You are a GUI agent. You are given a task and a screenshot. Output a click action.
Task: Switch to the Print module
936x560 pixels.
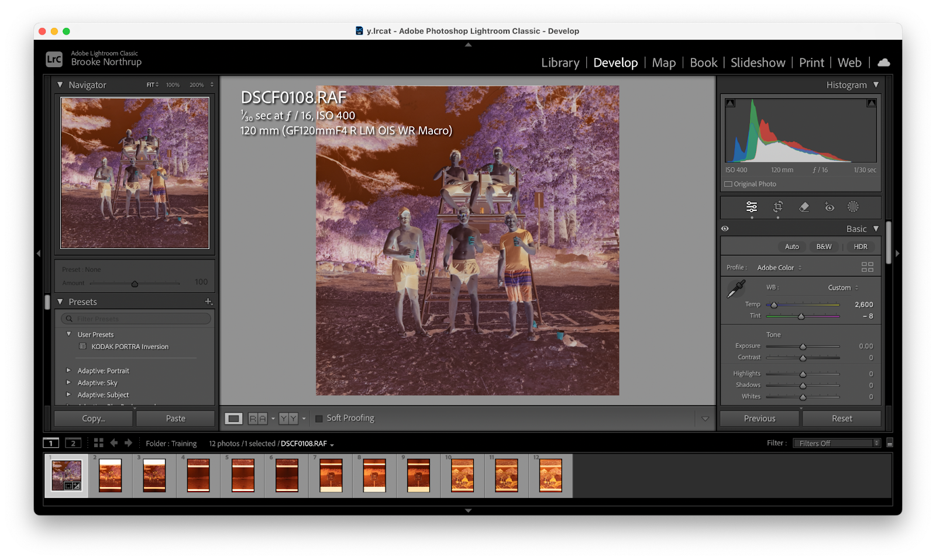(811, 63)
